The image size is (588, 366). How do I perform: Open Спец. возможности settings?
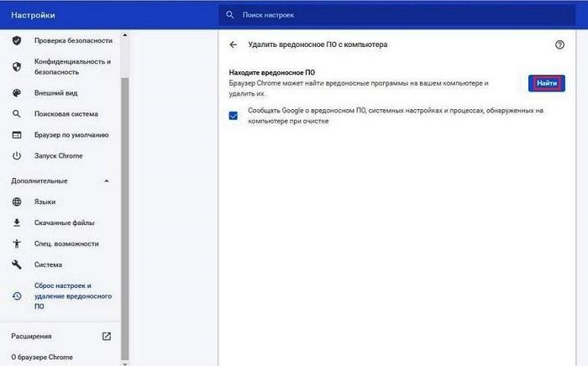coord(66,244)
